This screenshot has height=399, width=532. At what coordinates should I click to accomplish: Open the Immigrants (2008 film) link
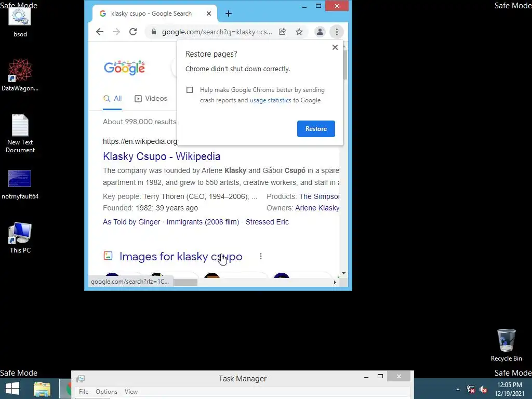pos(203,222)
